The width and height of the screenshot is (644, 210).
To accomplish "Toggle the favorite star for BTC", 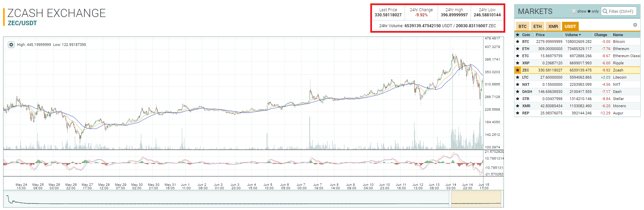I will tap(518, 42).
